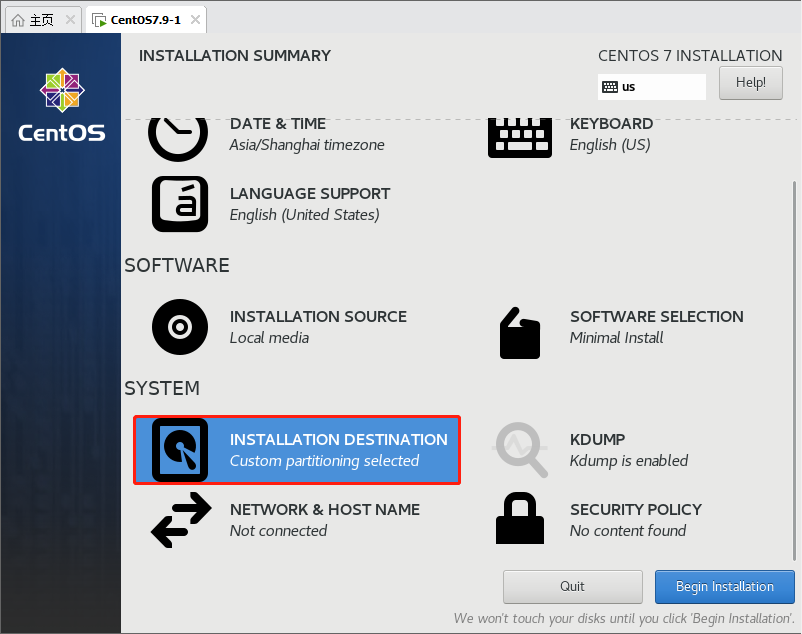Click the 'us' keyboard layout indicator
Viewport: 802px width, 634px height.
coord(651,87)
